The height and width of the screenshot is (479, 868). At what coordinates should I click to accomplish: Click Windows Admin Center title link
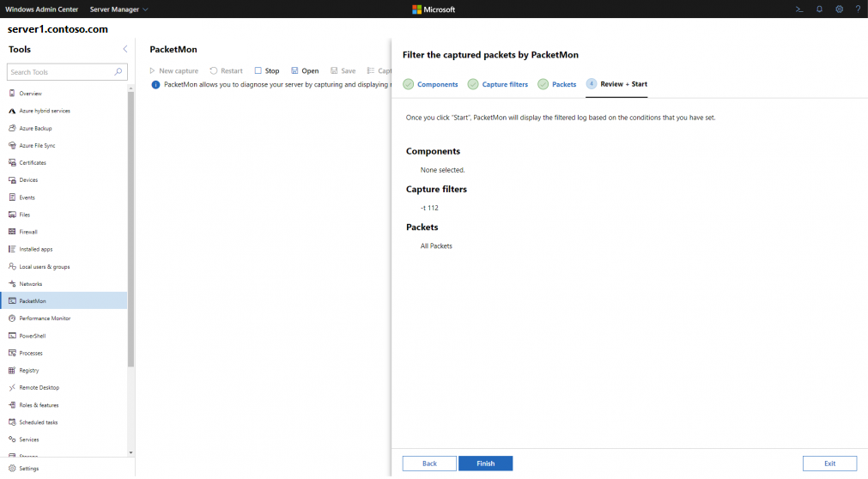click(x=41, y=9)
